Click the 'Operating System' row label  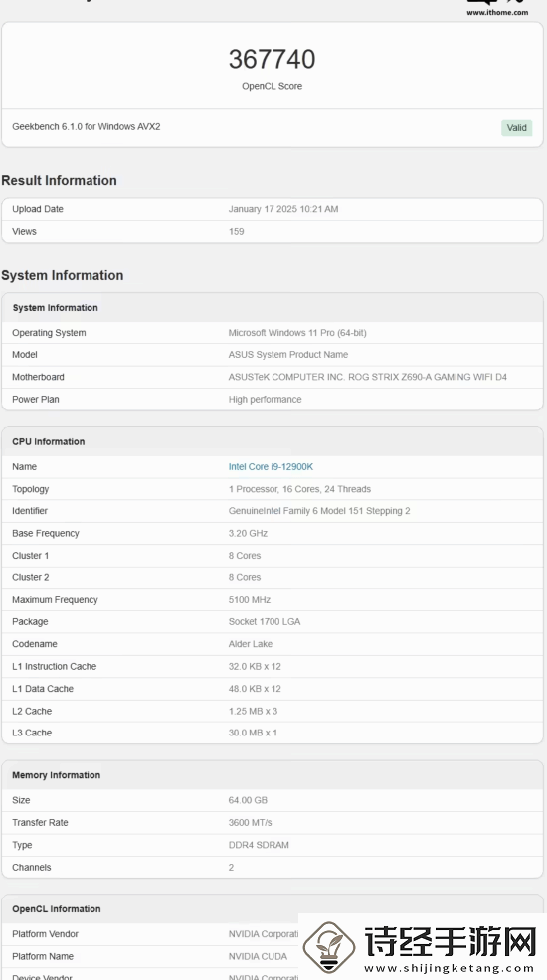tap(49, 333)
